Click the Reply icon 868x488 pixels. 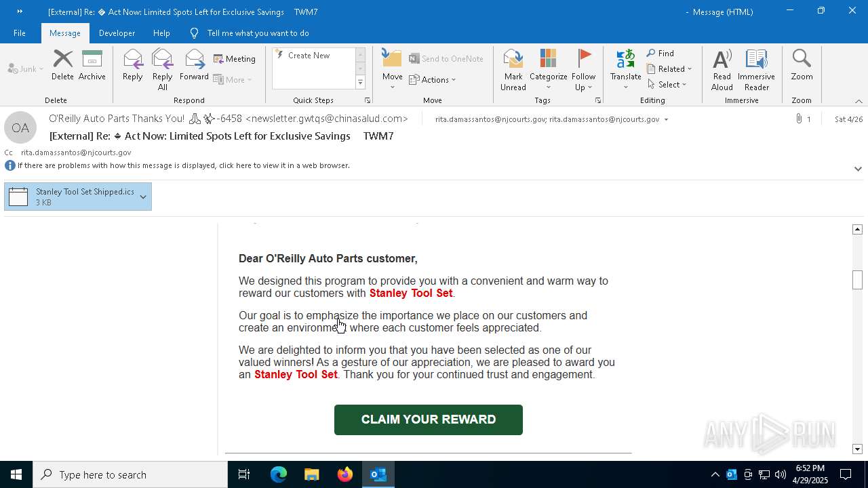tap(133, 66)
